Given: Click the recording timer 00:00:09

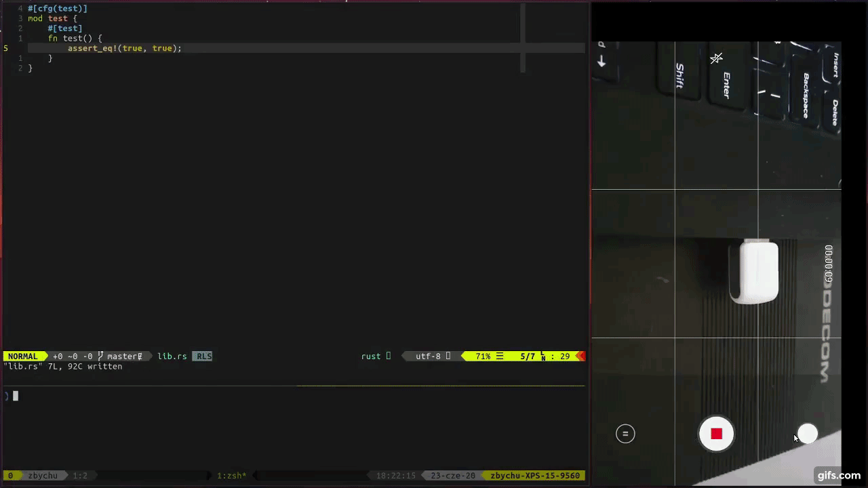Looking at the screenshot, I should point(829,264).
